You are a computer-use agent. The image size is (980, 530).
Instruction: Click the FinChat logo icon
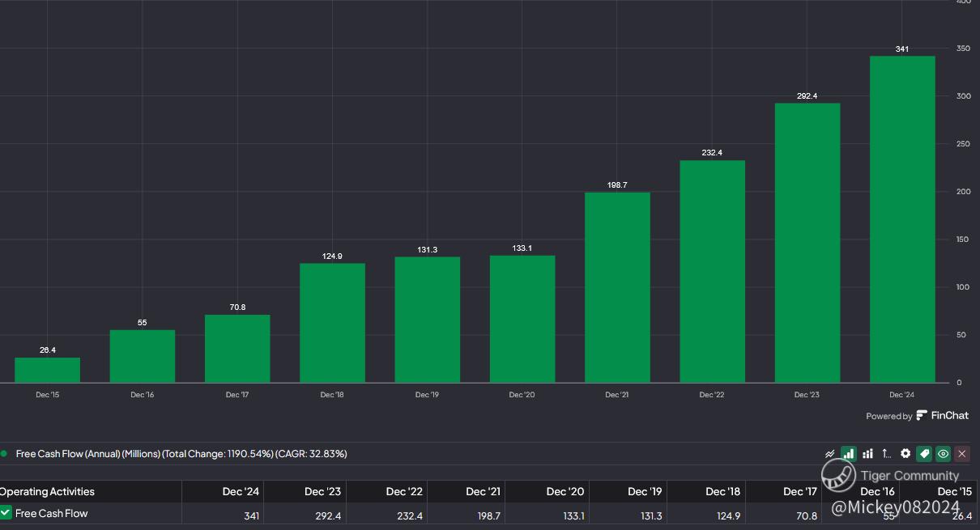(922, 416)
